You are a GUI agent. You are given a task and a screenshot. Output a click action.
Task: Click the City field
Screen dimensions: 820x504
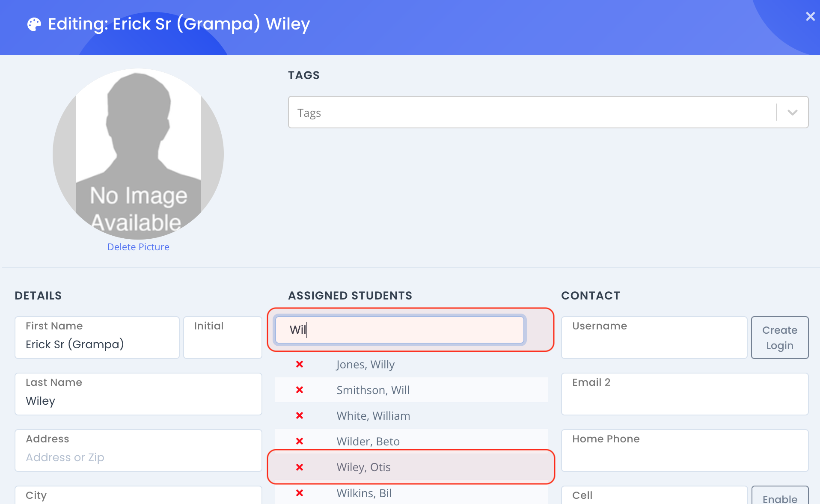(138, 495)
